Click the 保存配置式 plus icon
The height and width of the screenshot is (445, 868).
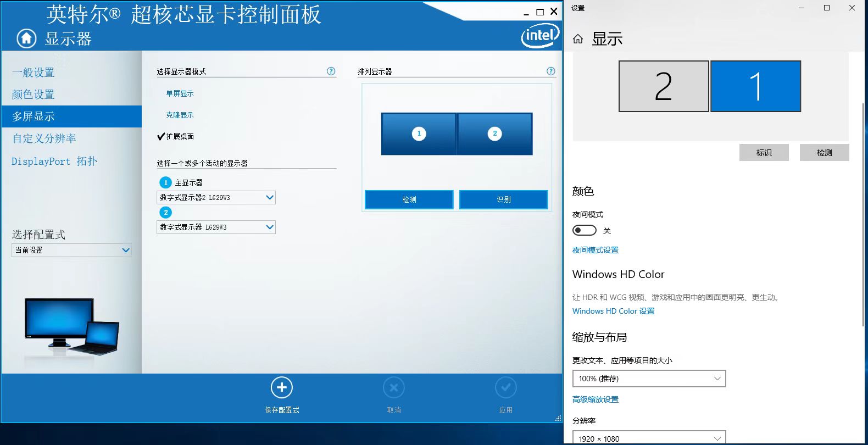coord(282,387)
